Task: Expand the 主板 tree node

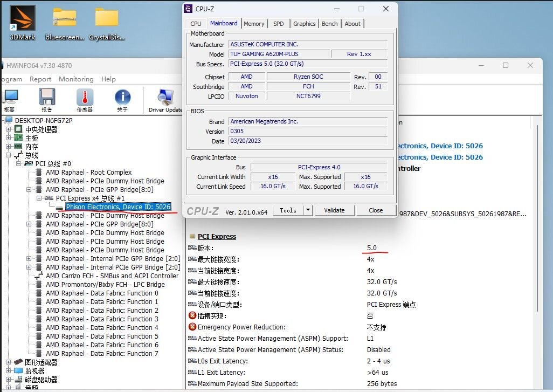Action: (x=9, y=137)
